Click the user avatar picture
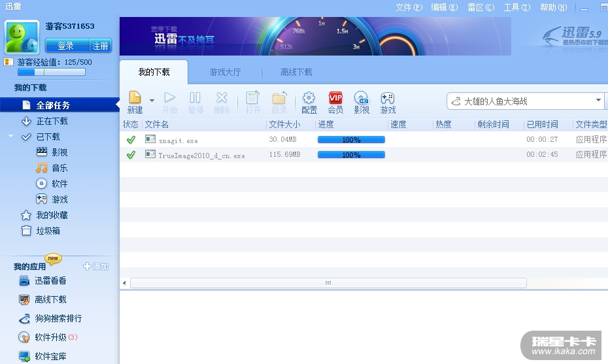Screen dimensions: 608x364 point(22,37)
